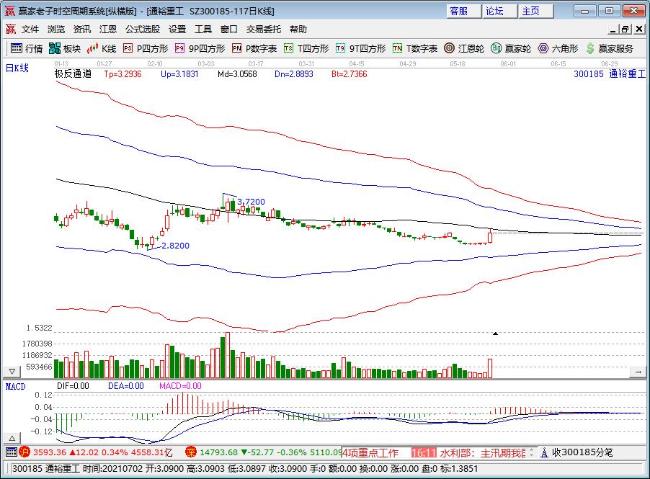Click the 论坛 forum button
This screenshot has height=479, width=650.
pyautogui.click(x=500, y=11)
